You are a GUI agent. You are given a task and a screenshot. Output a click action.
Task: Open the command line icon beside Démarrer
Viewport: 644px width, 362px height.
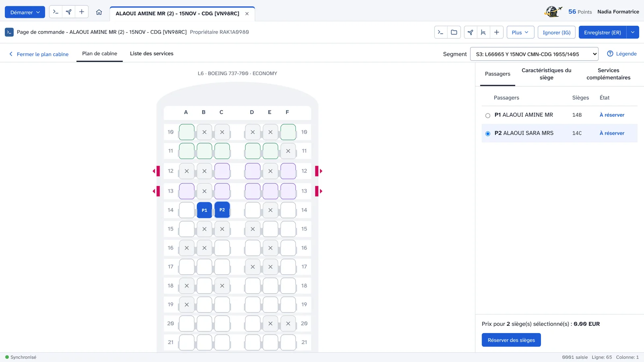coord(56,12)
